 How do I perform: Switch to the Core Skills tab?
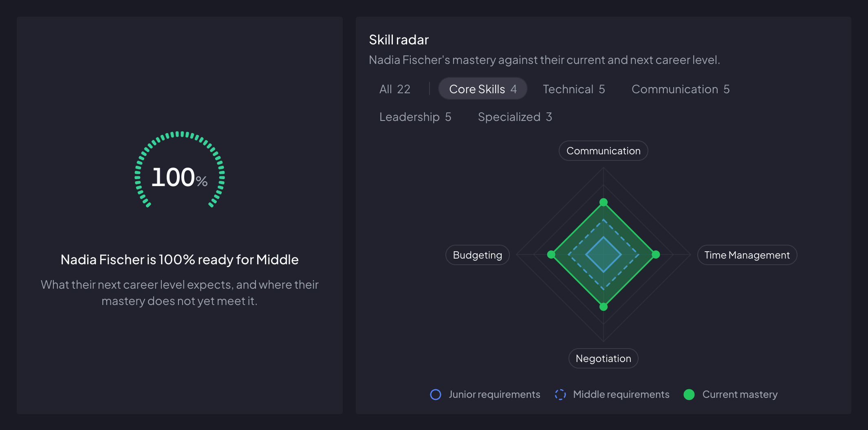coord(482,89)
